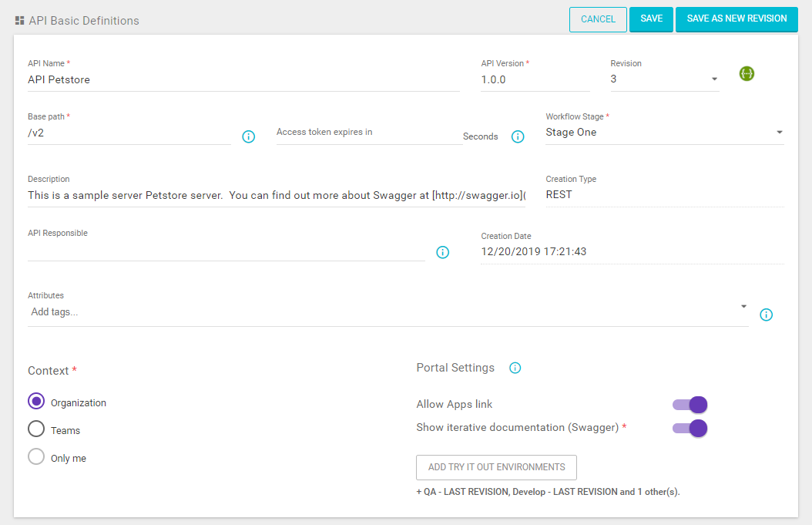Viewport: 812px width, 525px height.
Task: Click the info icon next to Base path
Action: 249,136
